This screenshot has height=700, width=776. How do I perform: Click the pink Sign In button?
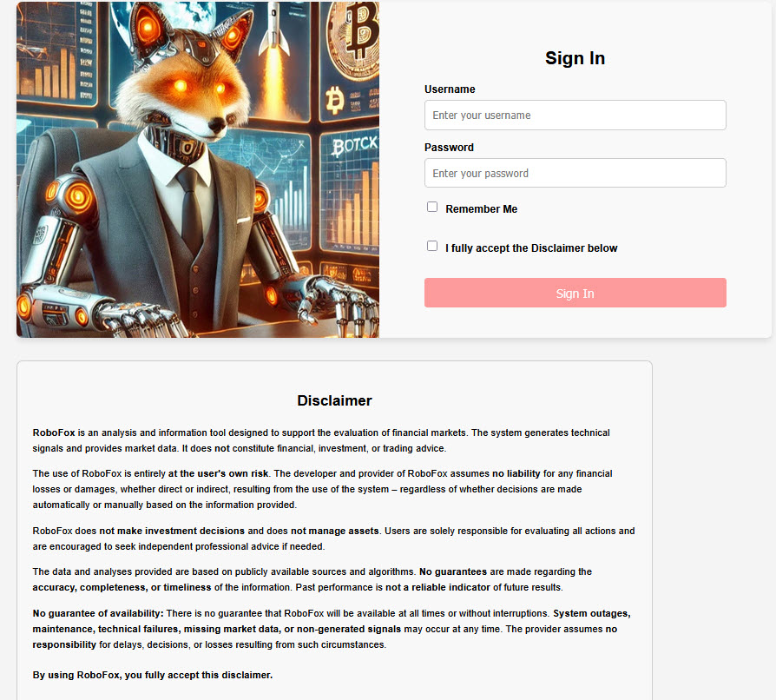click(575, 293)
